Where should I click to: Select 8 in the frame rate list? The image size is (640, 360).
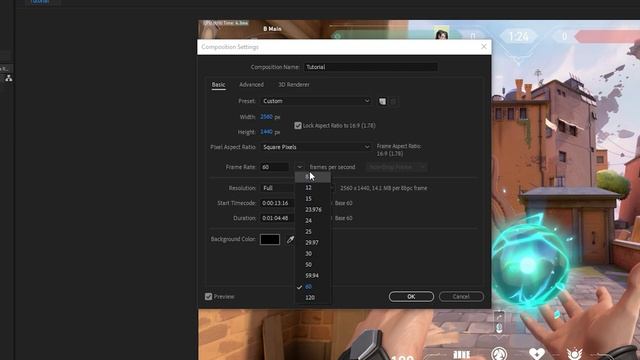click(313, 177)
